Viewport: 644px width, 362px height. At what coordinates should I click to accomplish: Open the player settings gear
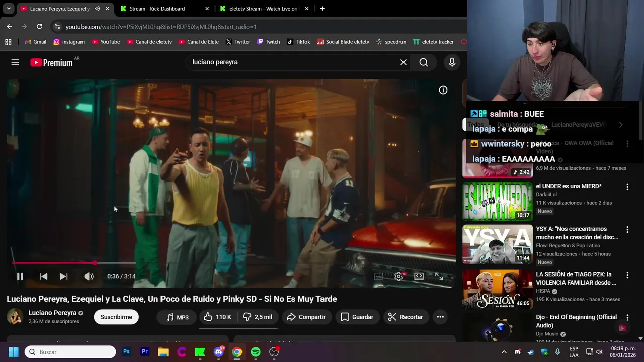[398, 276]
